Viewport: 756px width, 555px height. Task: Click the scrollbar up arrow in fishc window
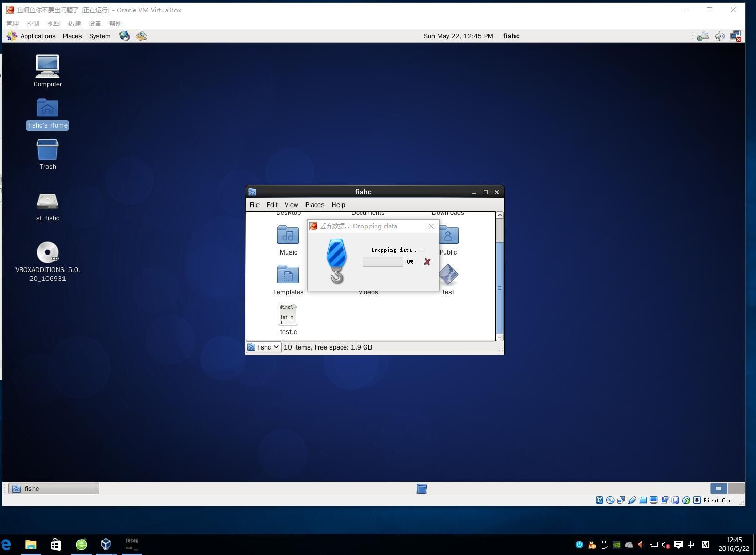(500, 215)
